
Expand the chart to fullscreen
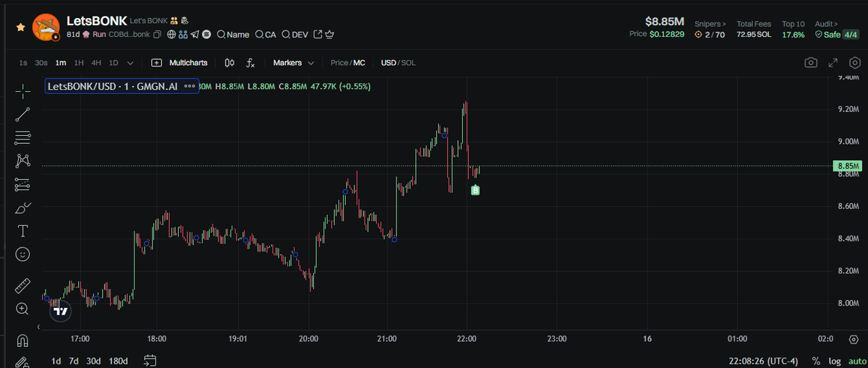click(833, 63)
